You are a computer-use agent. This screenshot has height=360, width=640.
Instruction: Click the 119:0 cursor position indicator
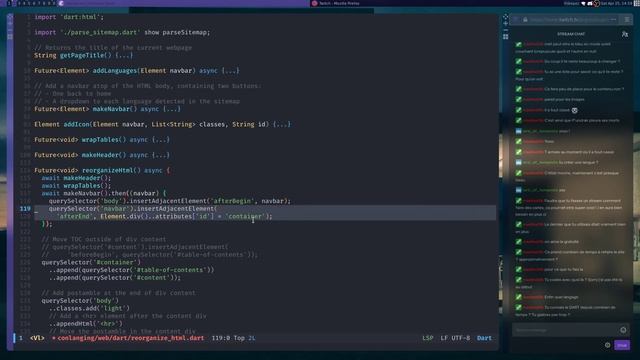pyautogui.click(x=221, y=338)
